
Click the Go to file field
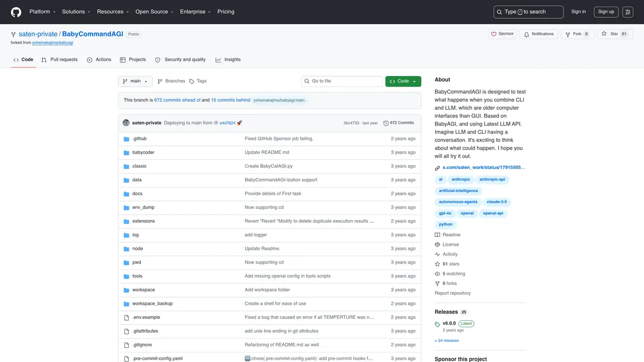pyautogui.click(x=342, y=81)
